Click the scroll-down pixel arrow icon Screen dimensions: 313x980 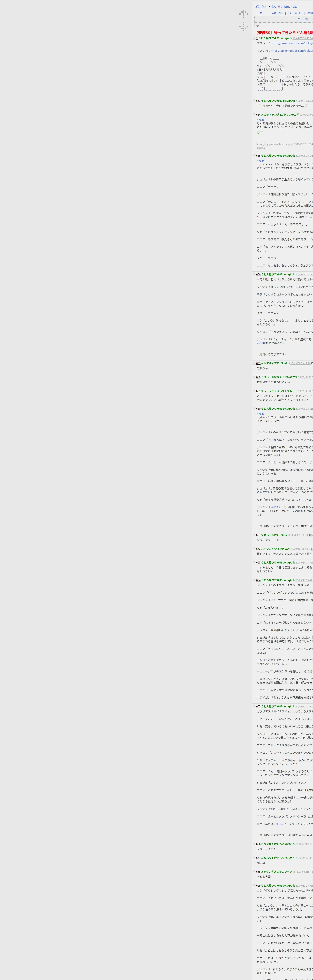click(244, 26)
